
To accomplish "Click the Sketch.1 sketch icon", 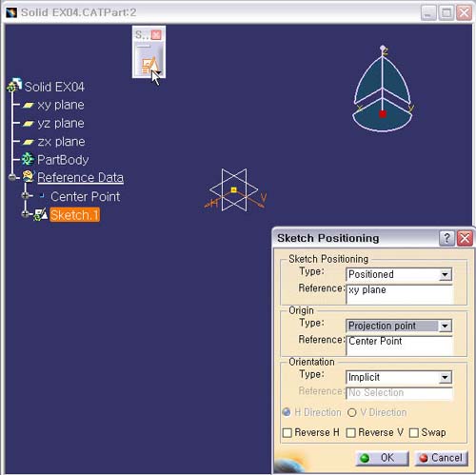I will 41,215.
